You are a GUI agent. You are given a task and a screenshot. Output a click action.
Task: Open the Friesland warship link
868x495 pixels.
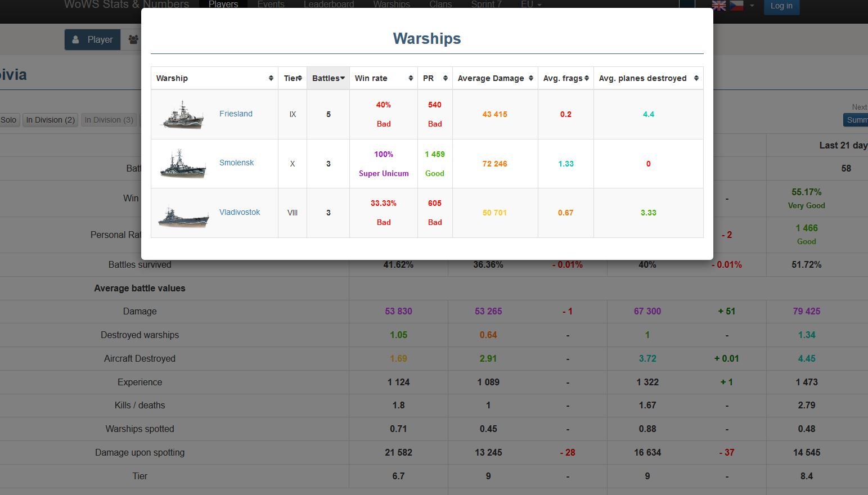pos(236,114)
